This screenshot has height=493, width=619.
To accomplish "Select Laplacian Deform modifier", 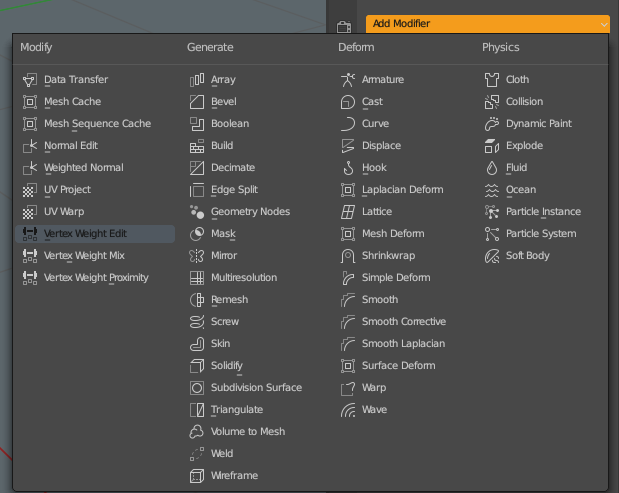I will point(403,190).
